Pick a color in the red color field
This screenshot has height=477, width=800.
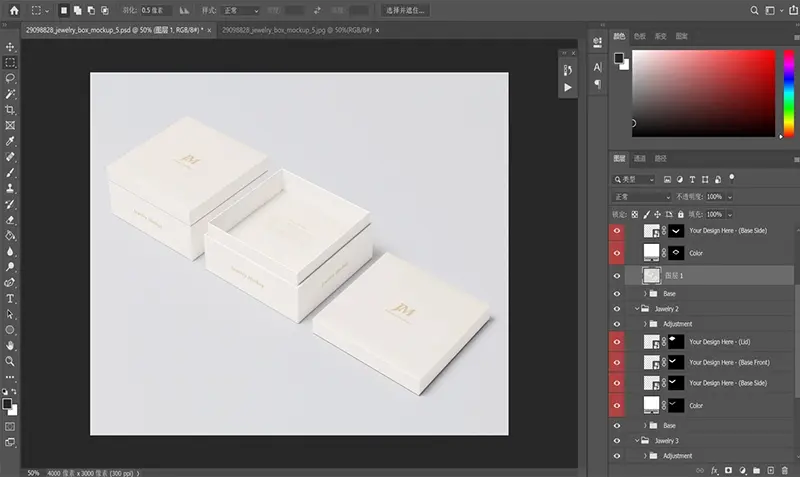click(704, 93)
